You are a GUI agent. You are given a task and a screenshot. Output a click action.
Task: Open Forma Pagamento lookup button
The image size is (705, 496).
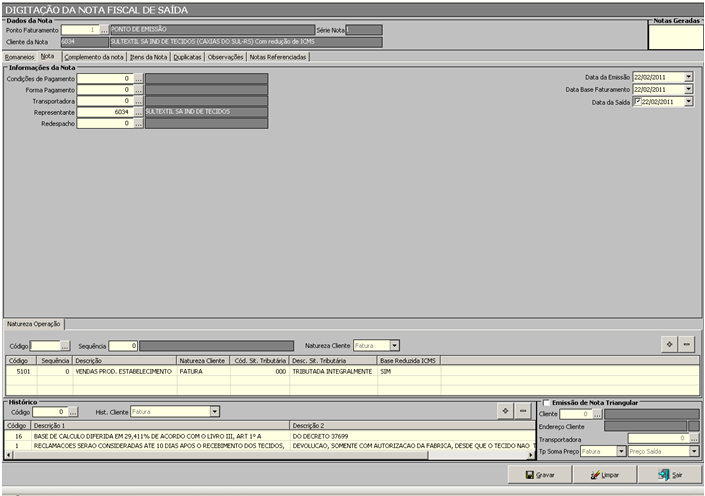(138, 89)
